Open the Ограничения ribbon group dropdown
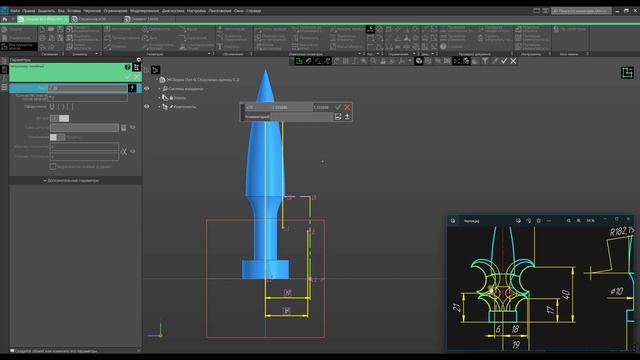The width and height of the screenshot is (640, 360). 414,54
